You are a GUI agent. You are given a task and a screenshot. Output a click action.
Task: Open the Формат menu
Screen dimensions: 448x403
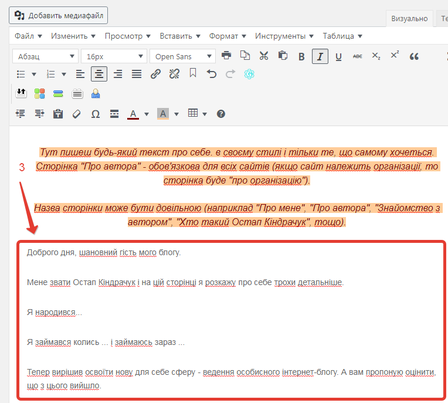coord(227,36)
